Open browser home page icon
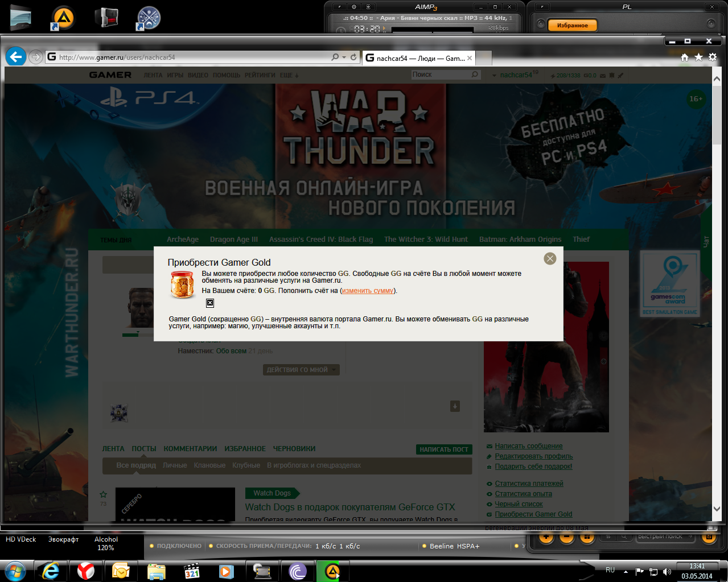 [685, 57]
